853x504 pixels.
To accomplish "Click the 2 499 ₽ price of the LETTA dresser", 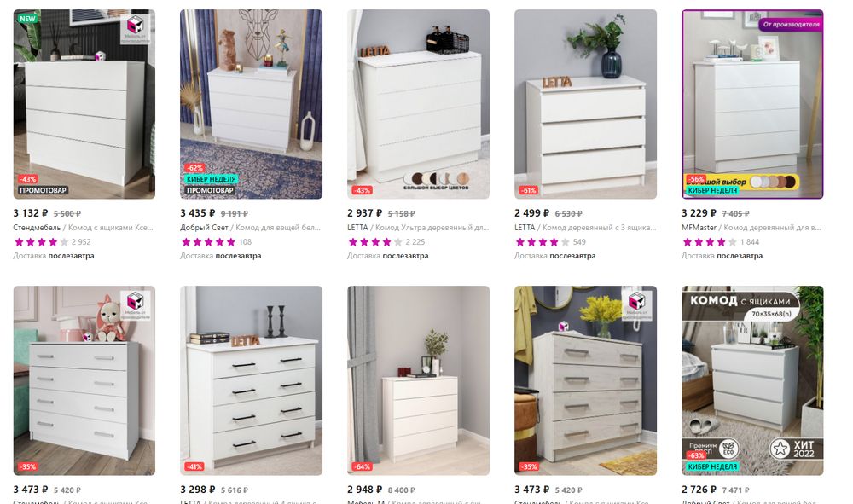I will (531, 213).
